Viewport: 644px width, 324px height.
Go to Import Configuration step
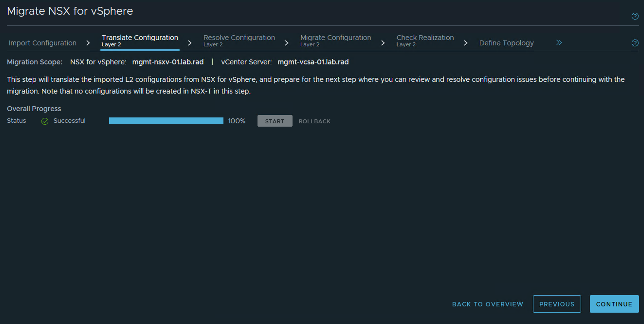(43, 43)
